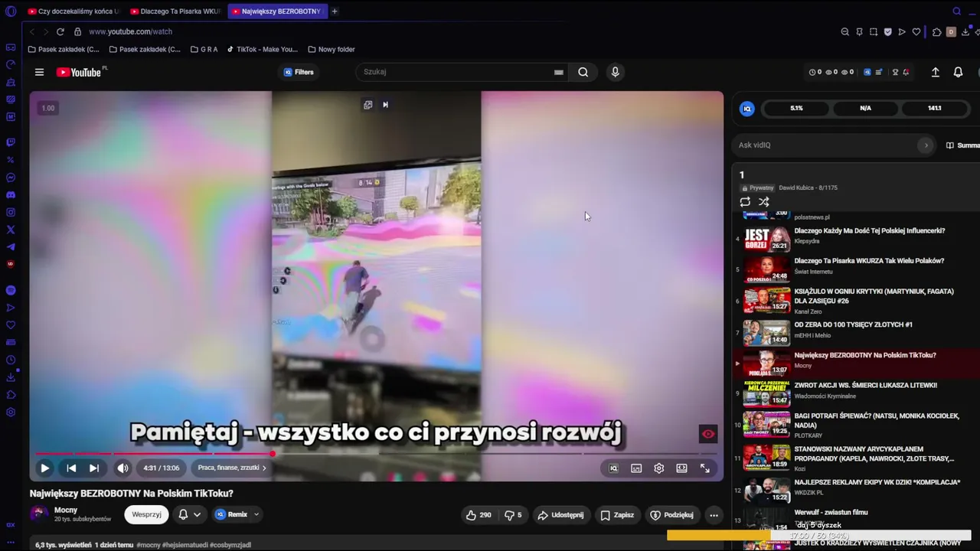Open the Messenger sidebar icon

11,178
